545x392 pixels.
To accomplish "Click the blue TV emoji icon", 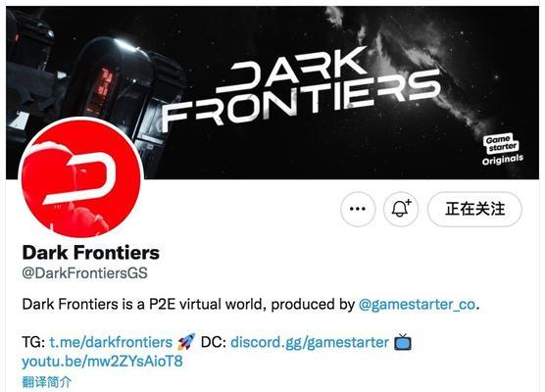I will pos(403,342).
